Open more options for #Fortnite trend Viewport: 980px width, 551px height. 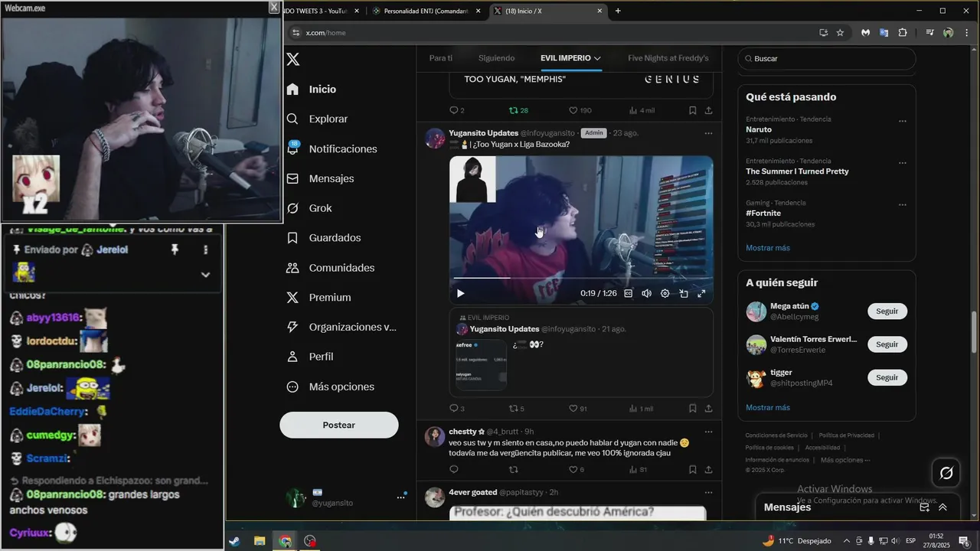903,204
